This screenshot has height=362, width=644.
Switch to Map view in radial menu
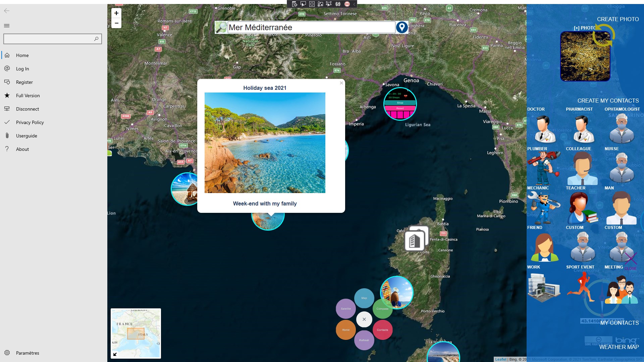point(364,298)
